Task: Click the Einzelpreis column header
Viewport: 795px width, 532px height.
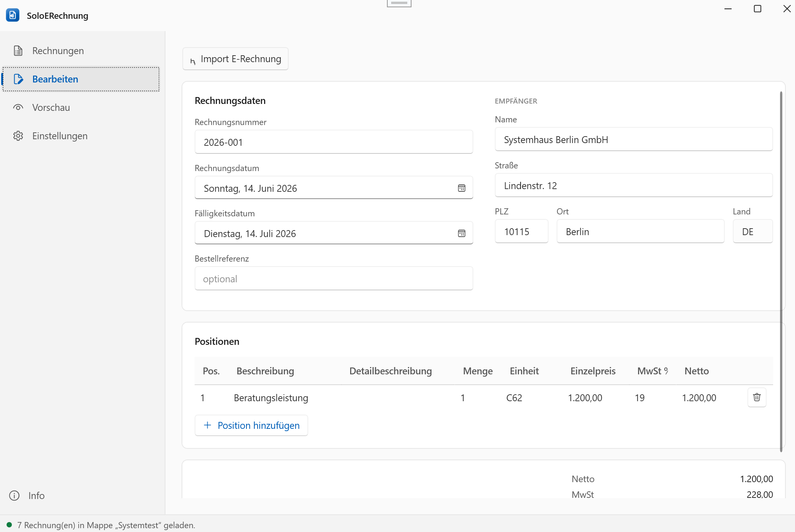Action: [x=593, y=371]
